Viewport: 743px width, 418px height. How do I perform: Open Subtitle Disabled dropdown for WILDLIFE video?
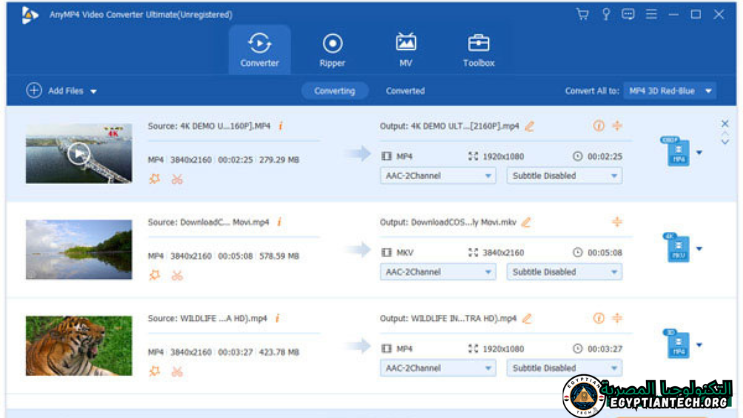click(563, 368)
